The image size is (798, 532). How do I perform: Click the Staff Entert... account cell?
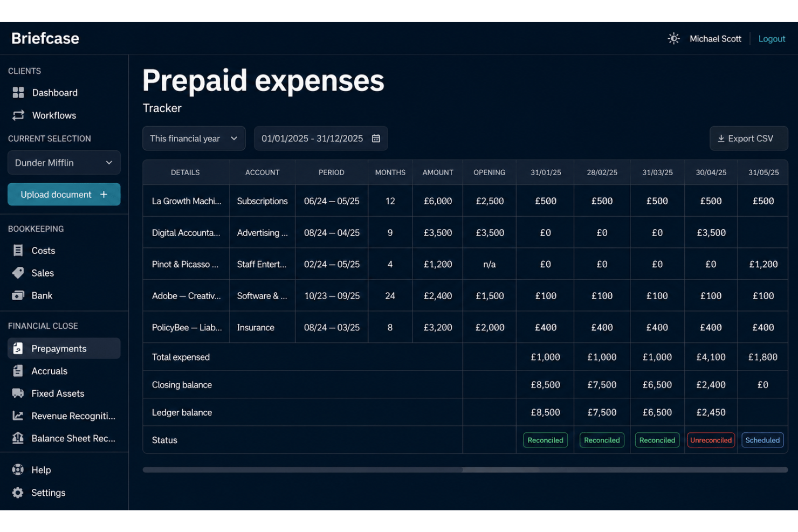[x=262, y=264]
